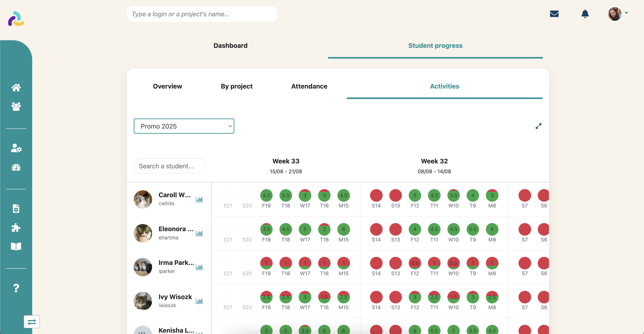Open the file settings sidebar icon
This screenshot has height=334, width=644.
coord(16,209)
